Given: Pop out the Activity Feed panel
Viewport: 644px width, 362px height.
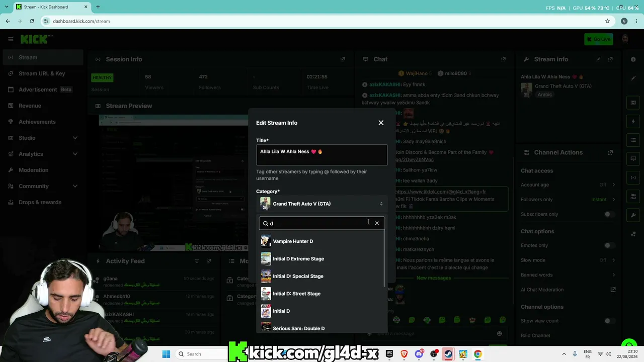Looking at the screenshot, I should (x=209, y=261).
